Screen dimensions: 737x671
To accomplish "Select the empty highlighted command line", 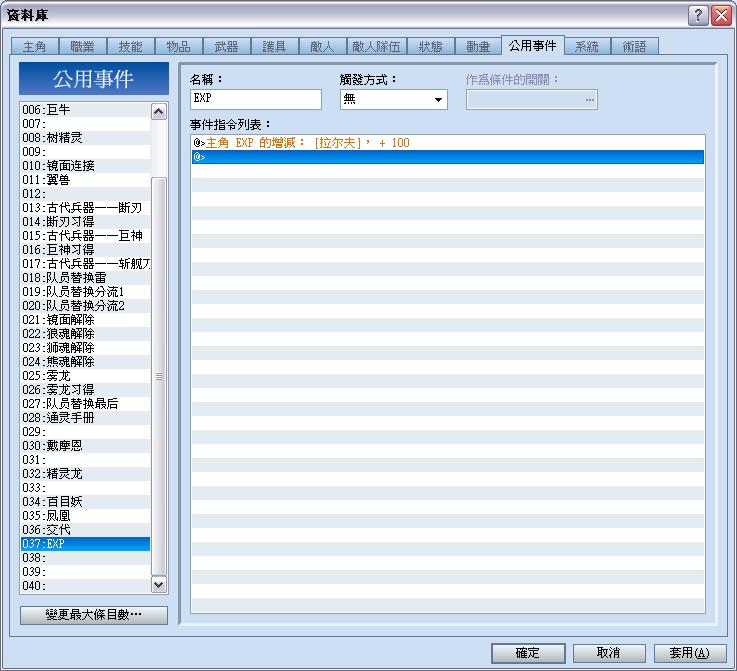I will 447,157.
